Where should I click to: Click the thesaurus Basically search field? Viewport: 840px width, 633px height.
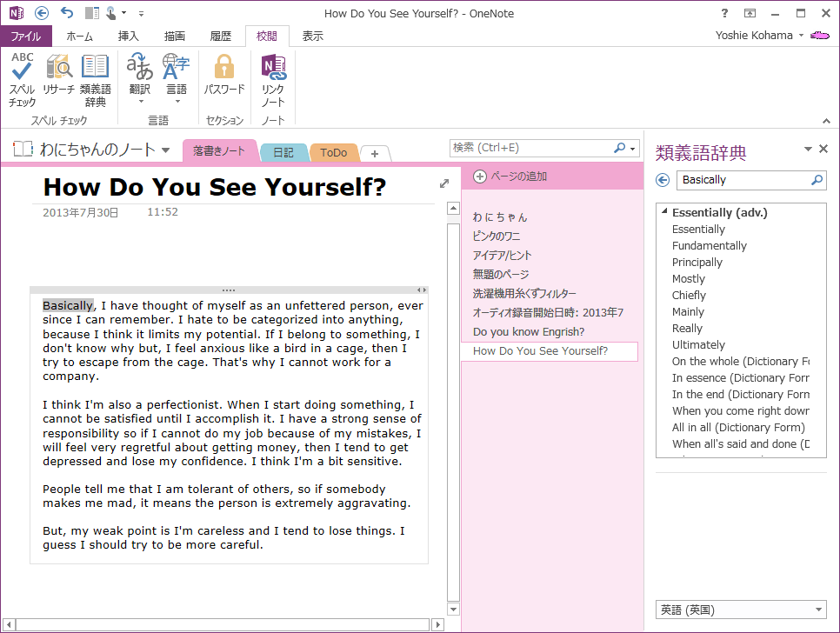[x=743, y=180]
